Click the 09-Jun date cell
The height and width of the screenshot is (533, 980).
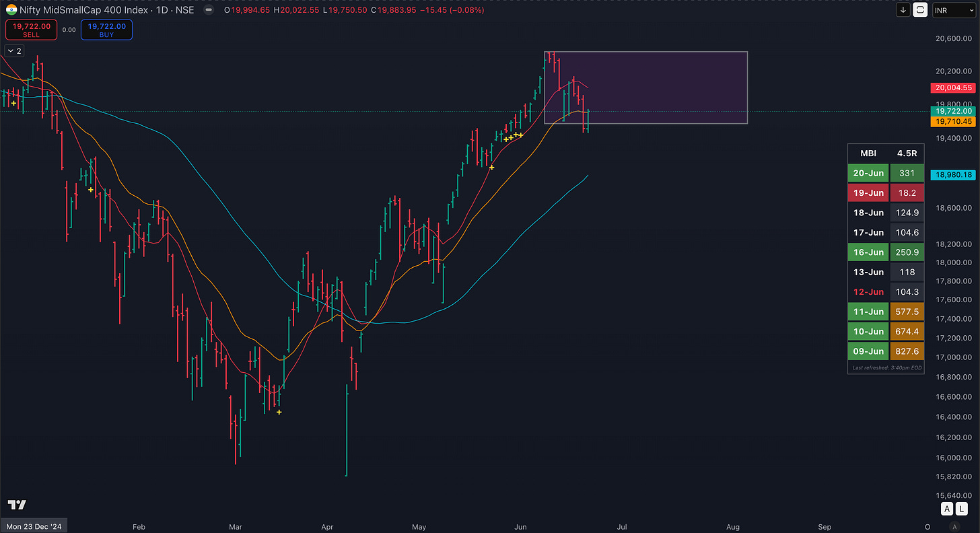868,351
